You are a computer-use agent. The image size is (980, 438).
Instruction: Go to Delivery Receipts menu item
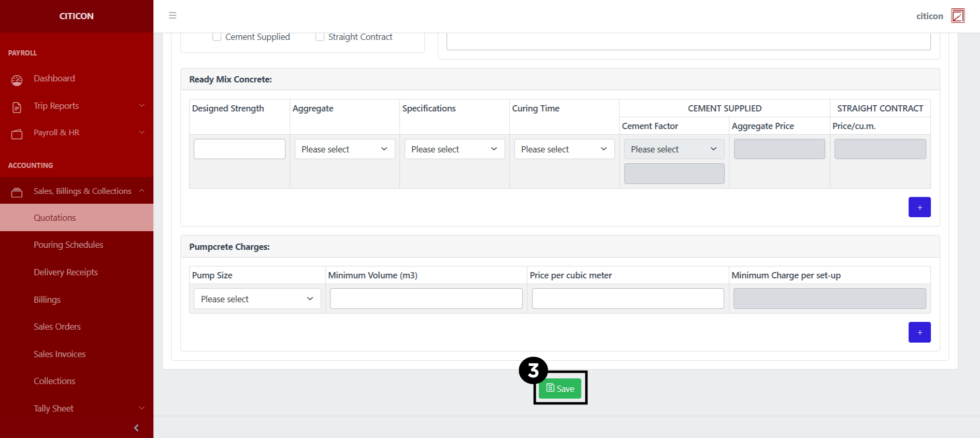66,272
